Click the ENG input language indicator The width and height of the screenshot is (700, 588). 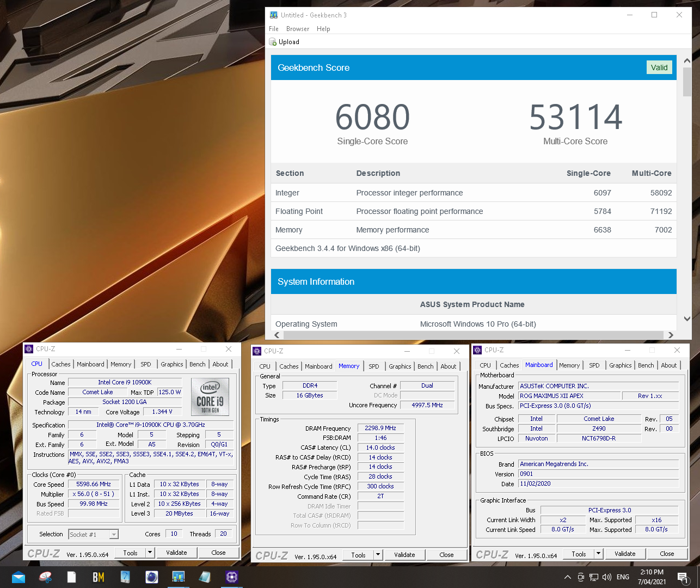coord(623,577)
